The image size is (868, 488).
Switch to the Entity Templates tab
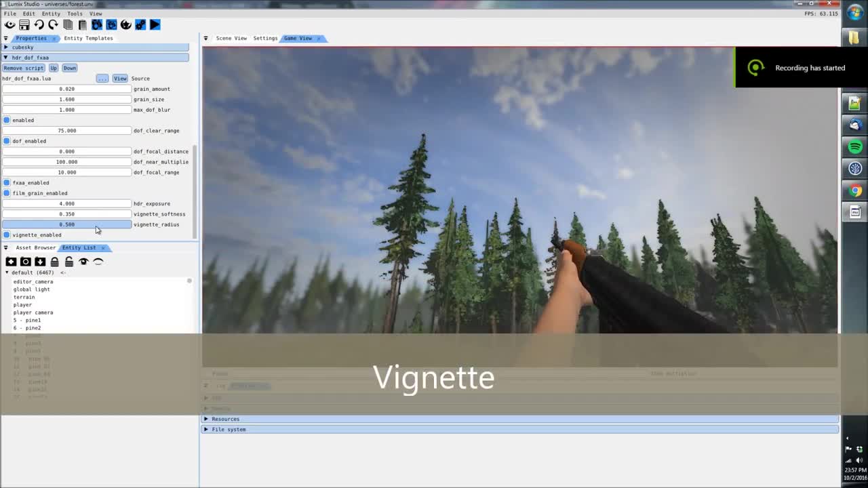(x=88, y=38)
